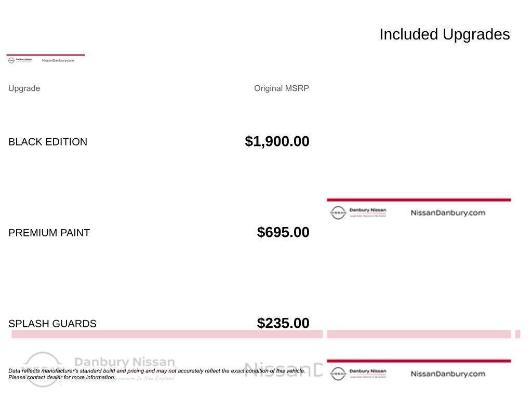Click the Original MSRP column header
The width and height of the screenshot is (532, 399).
point(282,88)
